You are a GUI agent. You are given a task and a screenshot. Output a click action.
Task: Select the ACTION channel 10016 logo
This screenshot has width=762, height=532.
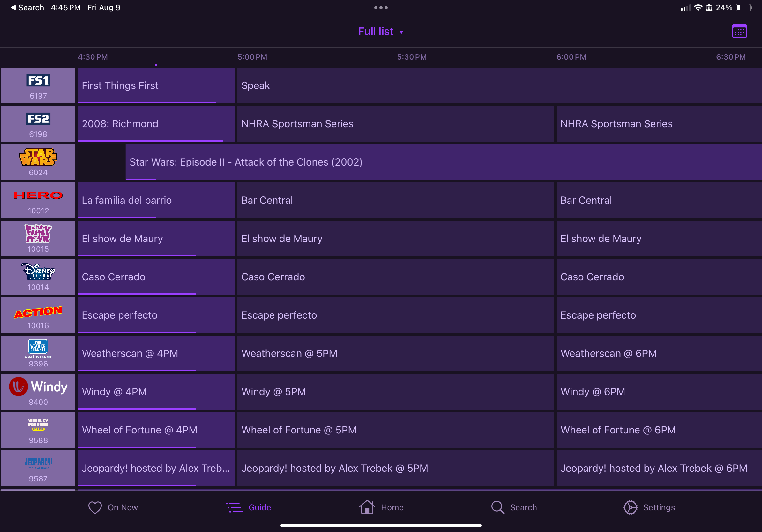coord(38,312)
